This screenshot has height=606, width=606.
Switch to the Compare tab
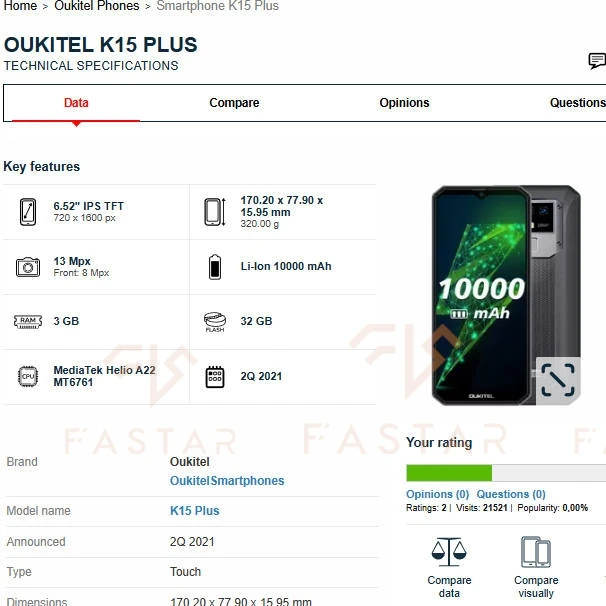[234, 103]
